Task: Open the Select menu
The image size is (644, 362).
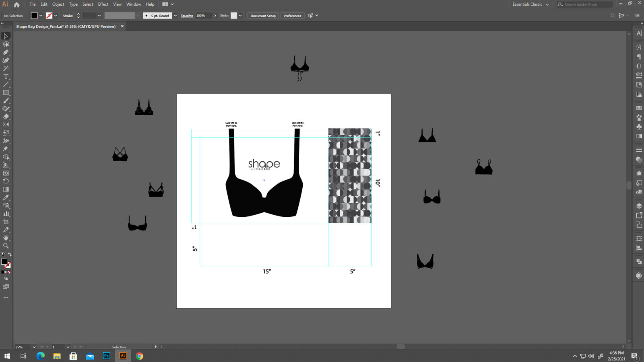Action: pos(88,4)
